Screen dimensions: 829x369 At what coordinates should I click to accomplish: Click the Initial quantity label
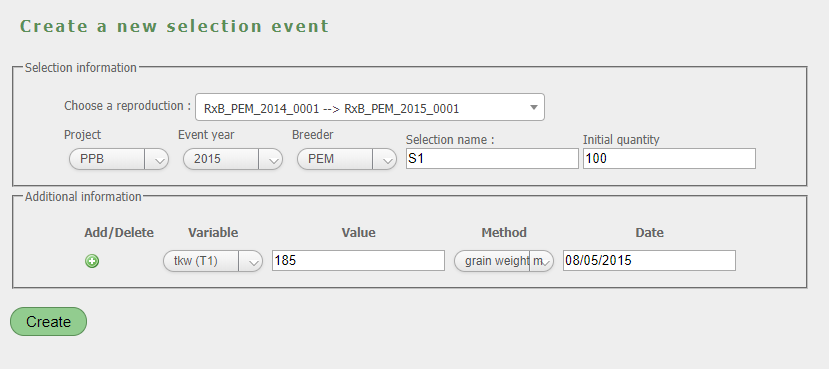coord(621,140)
